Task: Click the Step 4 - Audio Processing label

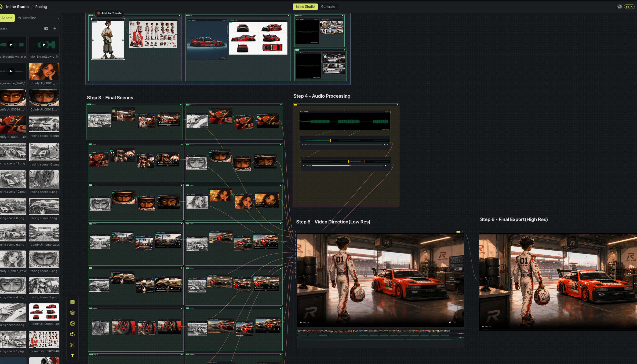Action: click(x=322, y=96)
